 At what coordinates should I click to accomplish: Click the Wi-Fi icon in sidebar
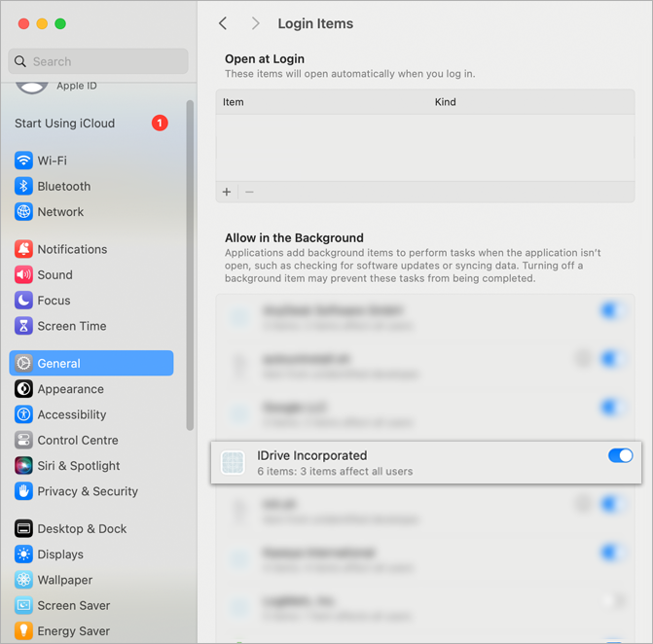(x=23, y=161)
